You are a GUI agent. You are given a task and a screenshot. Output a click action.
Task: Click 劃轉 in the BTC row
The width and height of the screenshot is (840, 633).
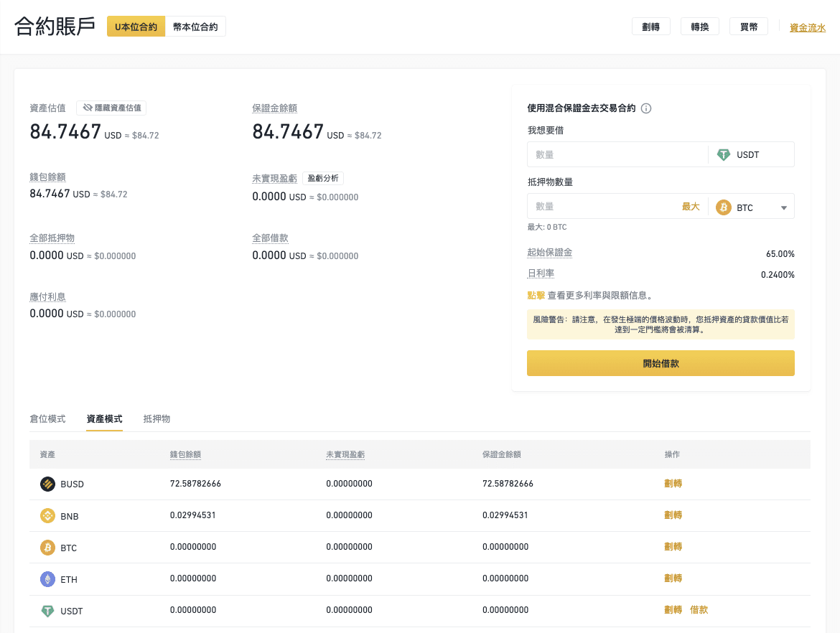(x=673, y=547)
